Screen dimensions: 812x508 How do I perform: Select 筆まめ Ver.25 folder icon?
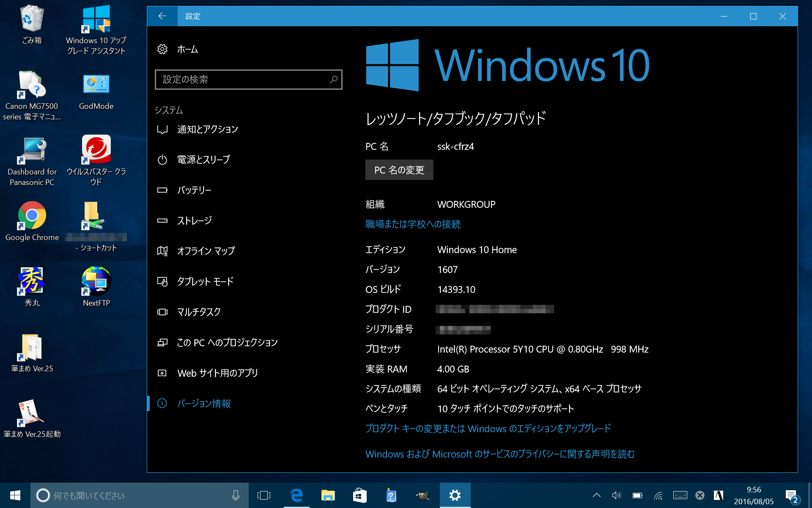click(x=32, y=353)
